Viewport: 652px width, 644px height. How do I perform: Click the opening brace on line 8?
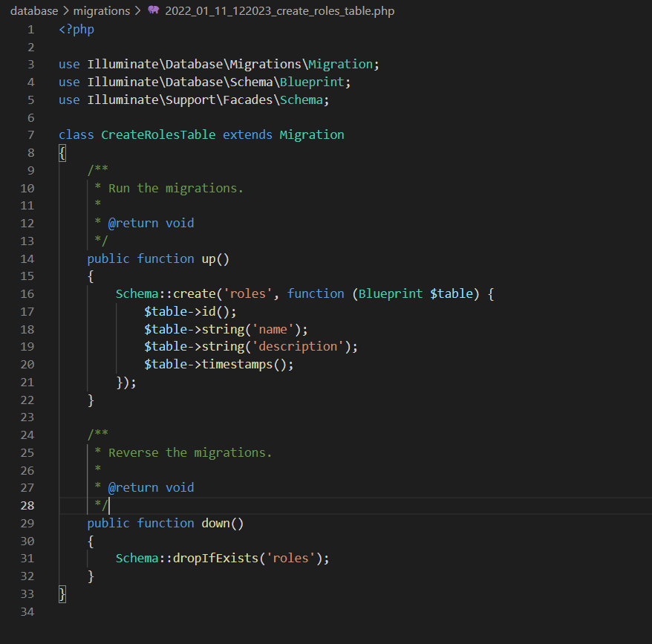click(x=62, y=153)
